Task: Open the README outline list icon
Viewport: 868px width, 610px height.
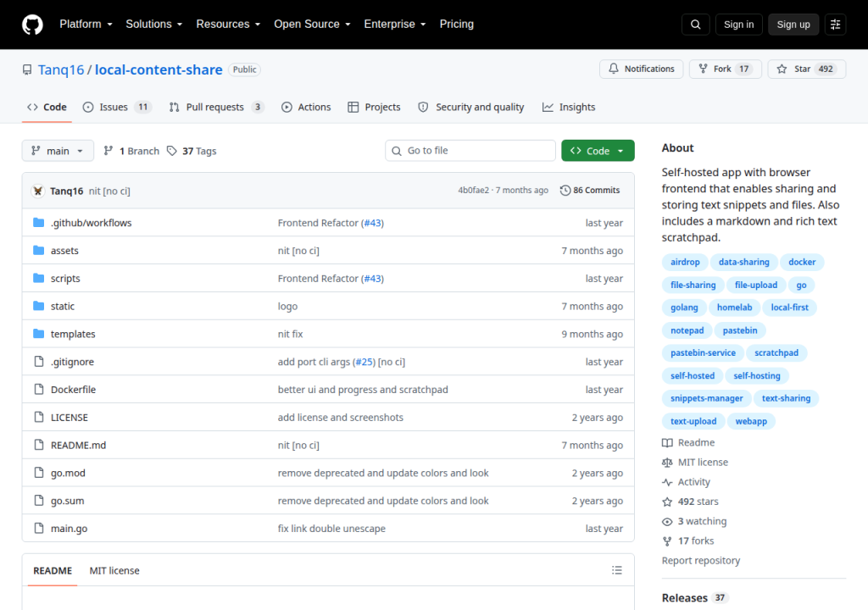Action: [x=617, y=570]
